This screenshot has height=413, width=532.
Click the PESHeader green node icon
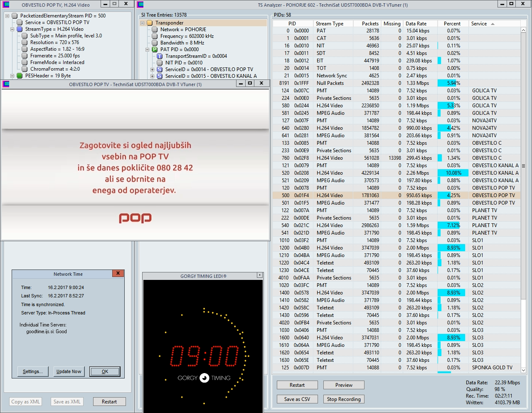coord(20,76)
